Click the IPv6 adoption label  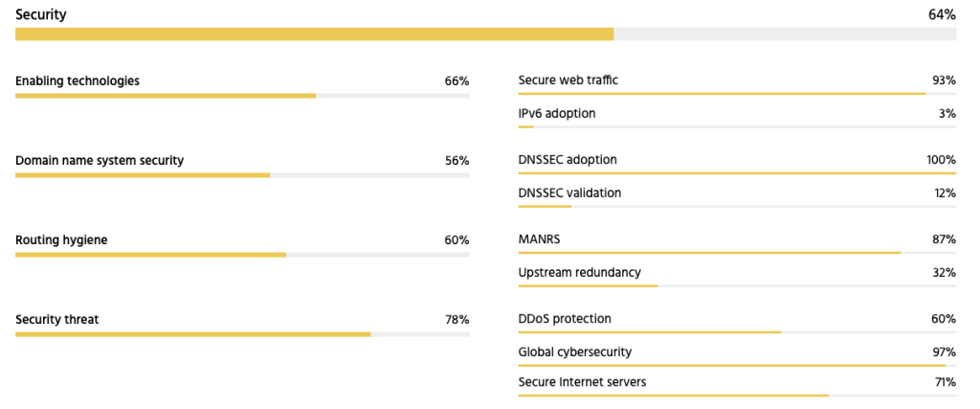[557, 114]
